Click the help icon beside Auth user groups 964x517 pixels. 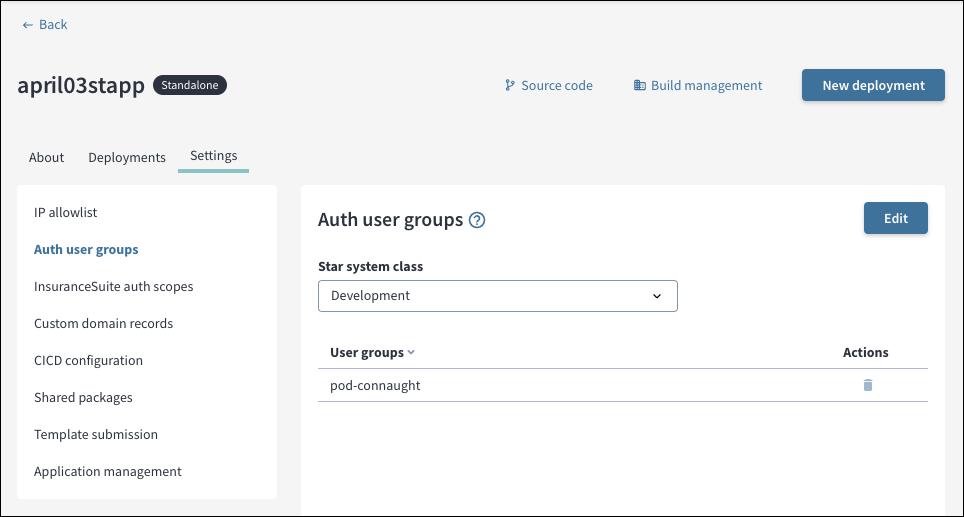click(477, 220)
